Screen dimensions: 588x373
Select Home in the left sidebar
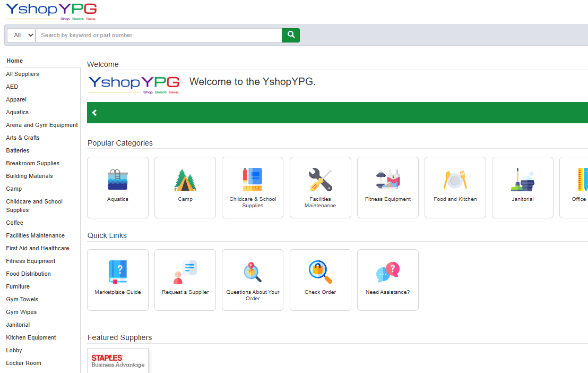(15, 61)
